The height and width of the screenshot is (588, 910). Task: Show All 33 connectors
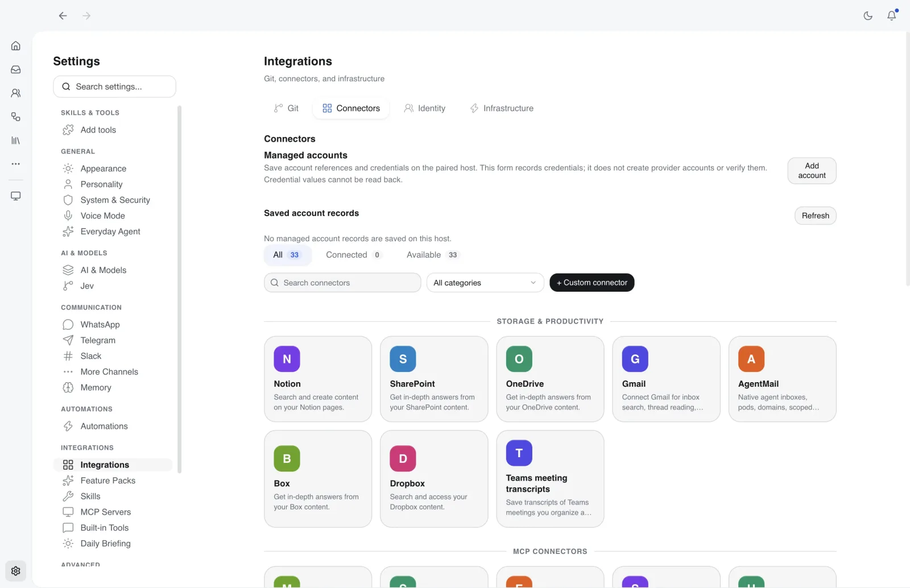point(287,255)
